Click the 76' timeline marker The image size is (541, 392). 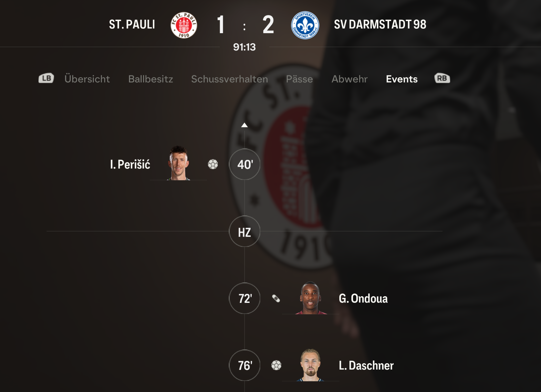pyautogui.click(x=245, y=365)
